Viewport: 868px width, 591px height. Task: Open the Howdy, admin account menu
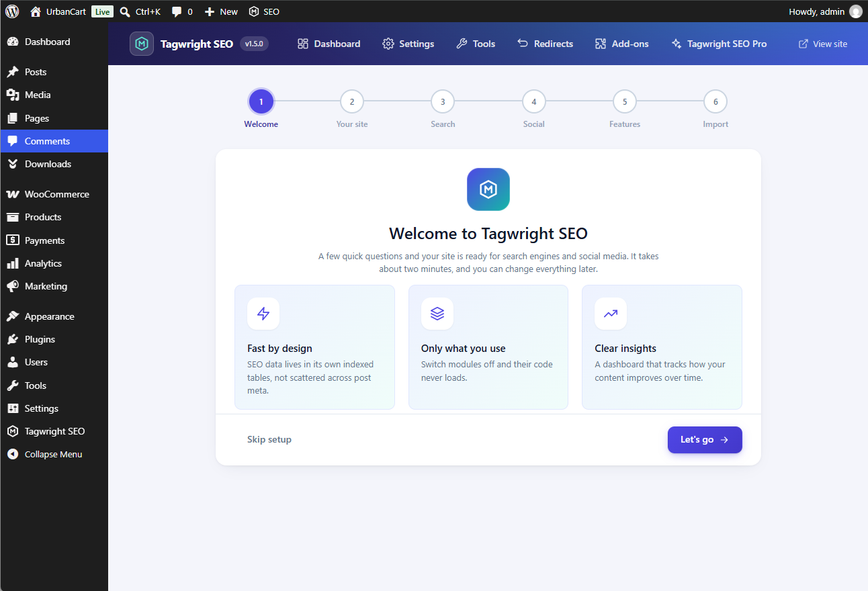(825, 11)
